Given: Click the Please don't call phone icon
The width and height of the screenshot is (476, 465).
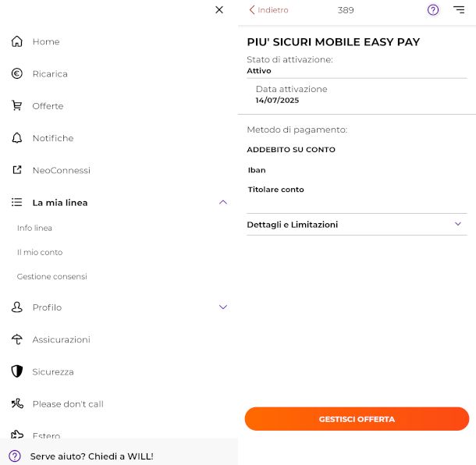Looking at the screenshot, I should point(17,404).
